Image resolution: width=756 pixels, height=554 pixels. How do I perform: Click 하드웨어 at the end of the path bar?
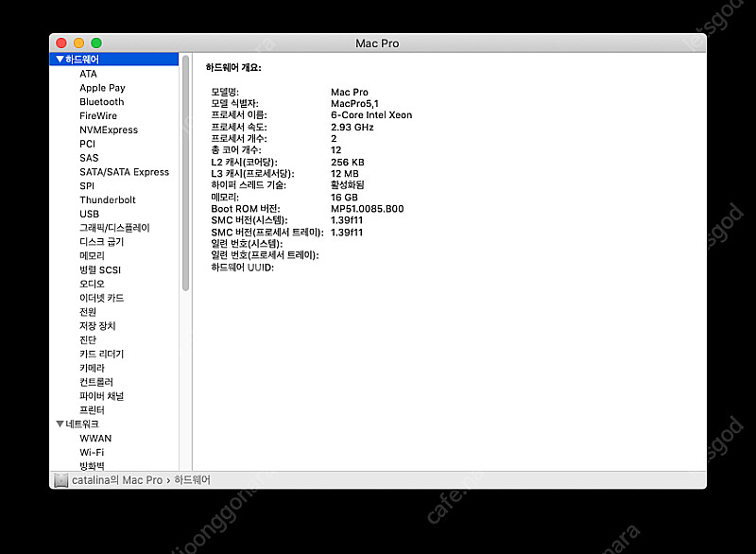(x=192, y=480)
